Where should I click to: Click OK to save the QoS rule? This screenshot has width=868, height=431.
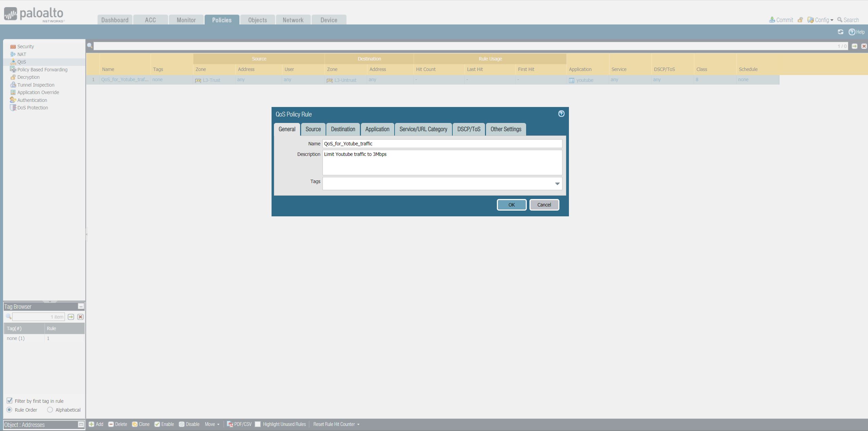[511, 205]
